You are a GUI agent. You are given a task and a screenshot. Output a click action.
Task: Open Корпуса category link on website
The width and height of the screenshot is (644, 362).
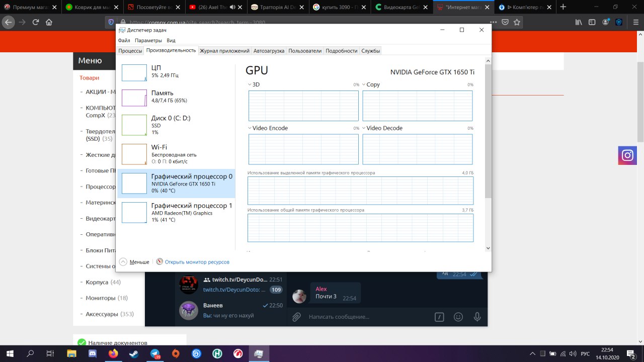pos(97,282)
